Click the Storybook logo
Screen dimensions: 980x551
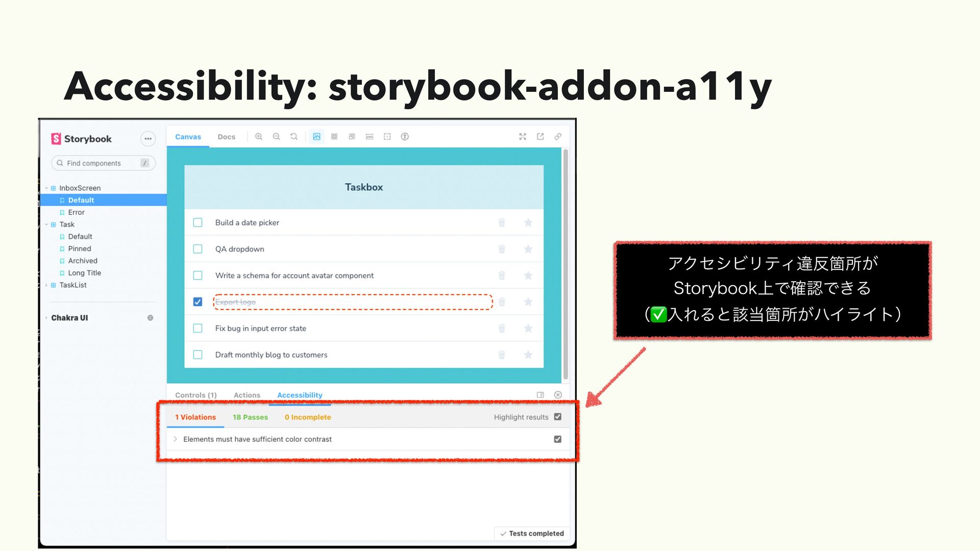[x=81, y=139]
